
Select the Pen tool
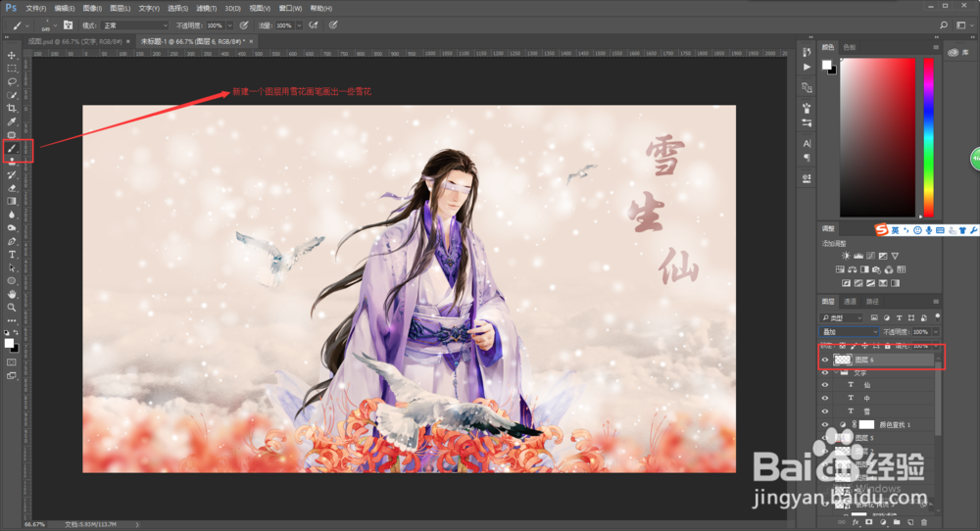click(x=11, y=241)
